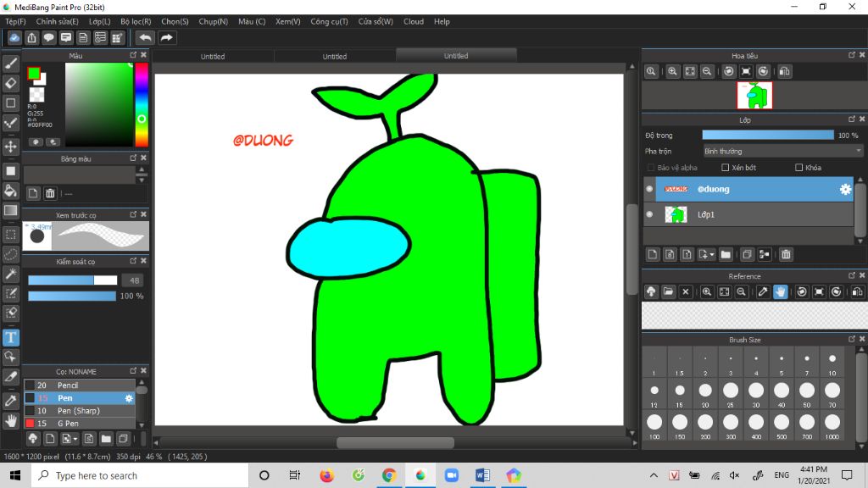Click the hue slider in color panel
The width and height of the screenshot is (868, 488).
coord(142,104)
